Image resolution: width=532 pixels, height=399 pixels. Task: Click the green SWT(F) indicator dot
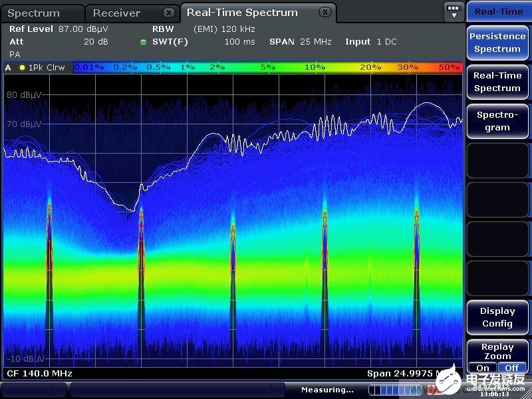point(143,42)
